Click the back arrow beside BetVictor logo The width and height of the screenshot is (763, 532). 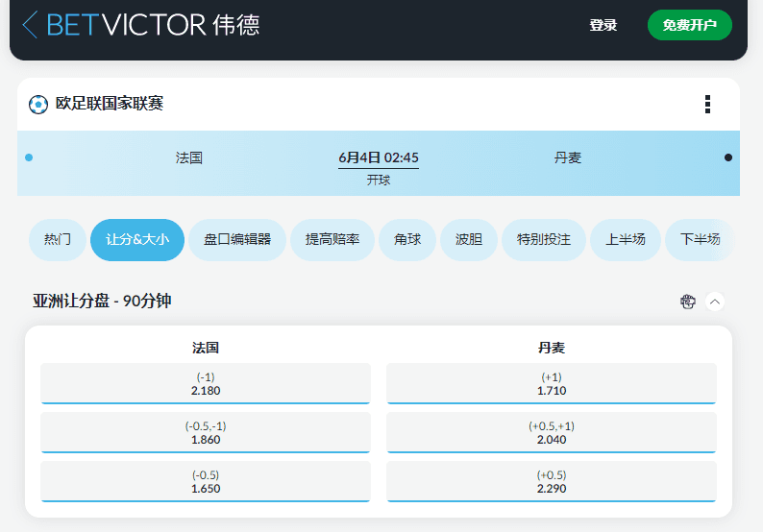click(30, 25)
